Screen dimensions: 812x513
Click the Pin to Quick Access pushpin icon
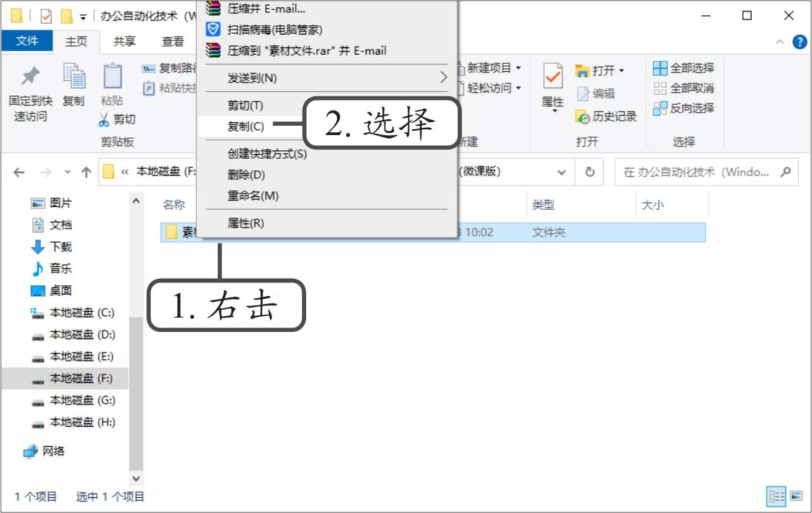click(31, 76)
